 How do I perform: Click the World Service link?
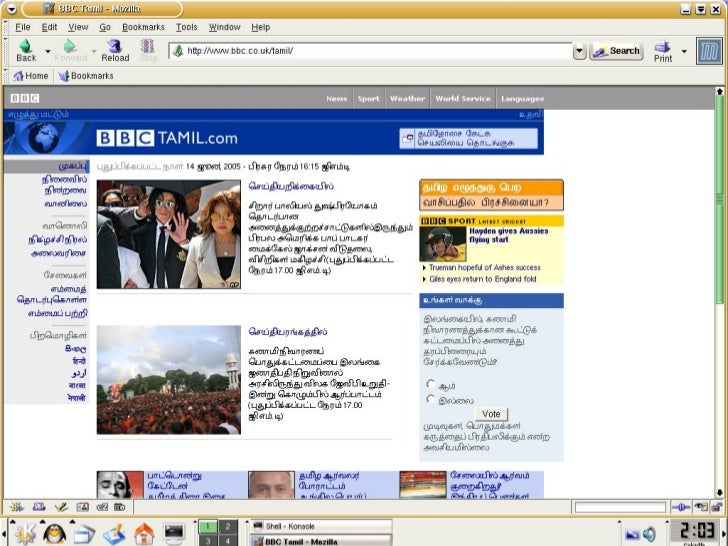pyautogui.click(x=463, y=98)
